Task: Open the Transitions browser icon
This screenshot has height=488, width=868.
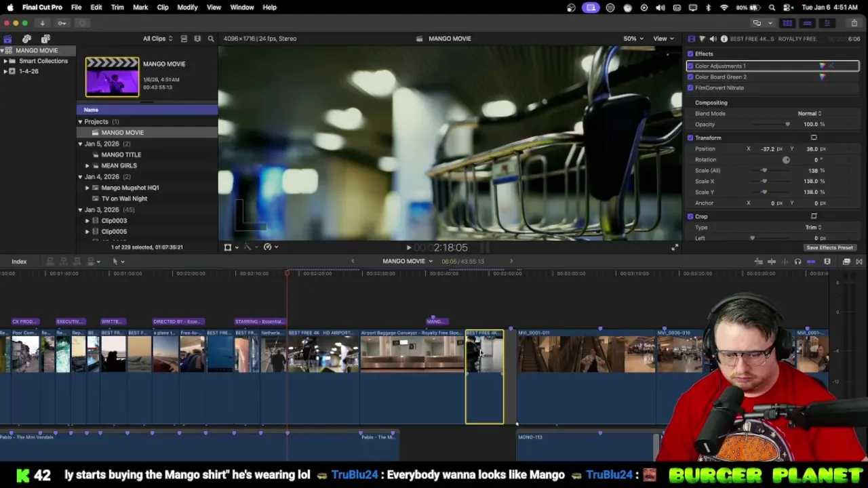Action: [859, 262]
